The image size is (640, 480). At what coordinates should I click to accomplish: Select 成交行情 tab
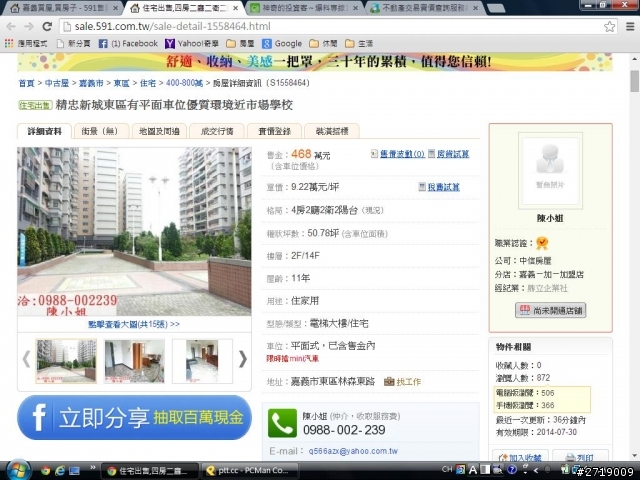[217, 131]
